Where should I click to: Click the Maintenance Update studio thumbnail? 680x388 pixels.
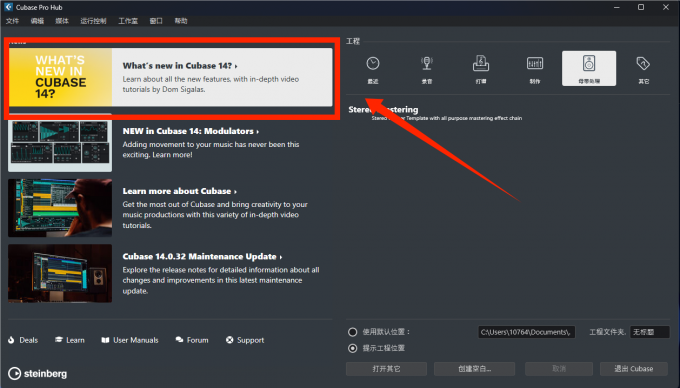60,273
